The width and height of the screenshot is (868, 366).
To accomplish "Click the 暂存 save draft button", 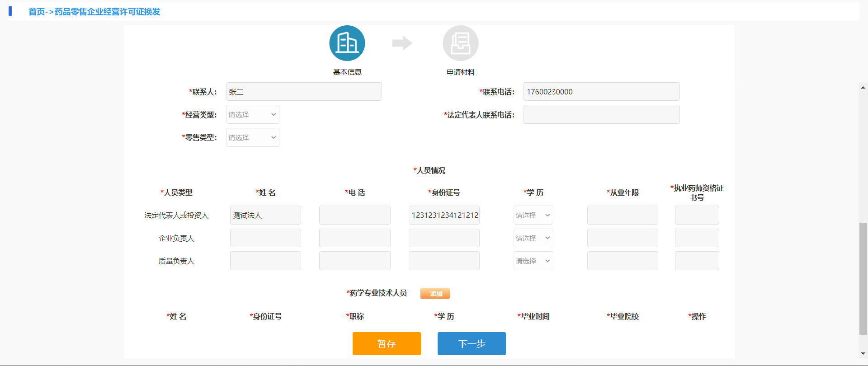I will pyautogui.click(x=387, y=343).
